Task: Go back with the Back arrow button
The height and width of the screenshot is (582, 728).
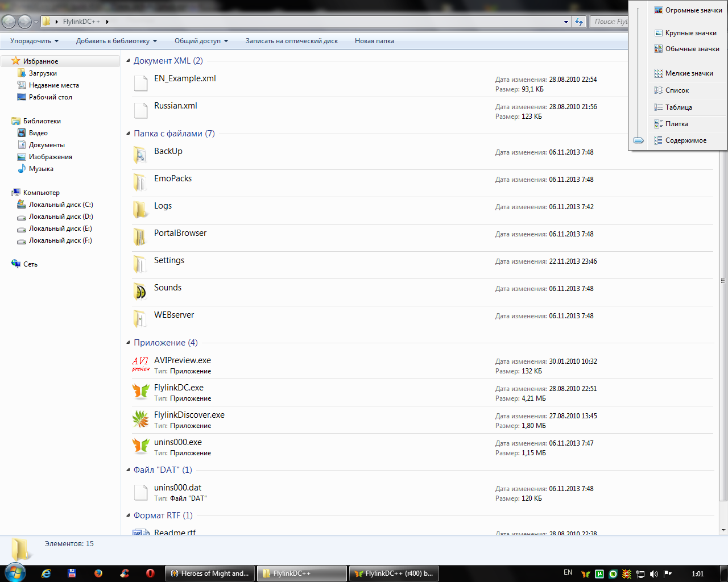Action: click(x=9, y=22)
